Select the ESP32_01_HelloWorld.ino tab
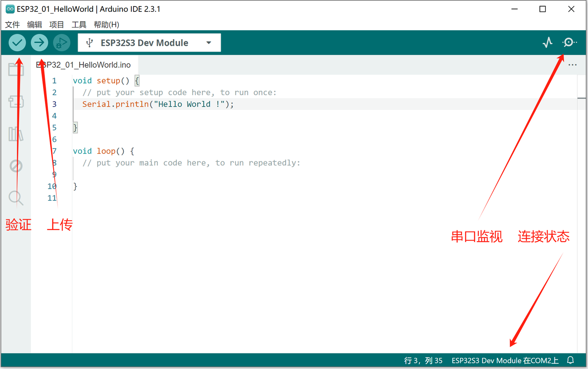The image size is (588, 369). coord(85,65)
